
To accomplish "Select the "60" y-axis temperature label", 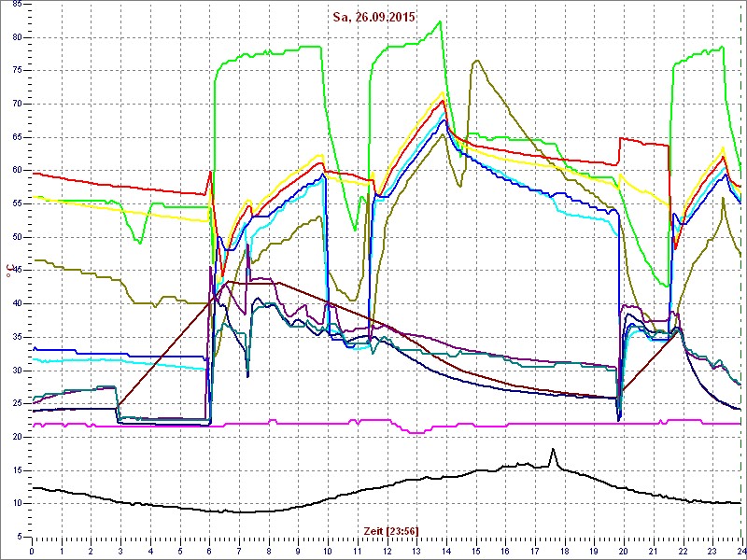I will [x=17, y=171].
